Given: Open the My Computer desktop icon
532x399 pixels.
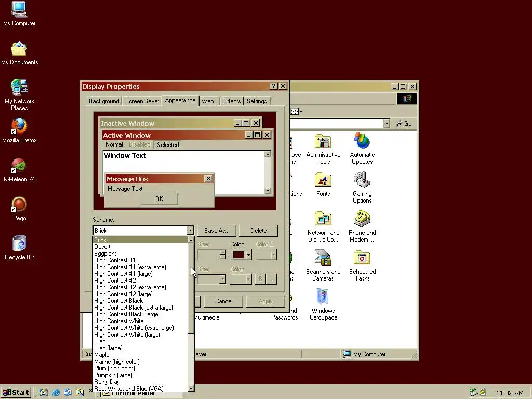Looking at the screenshot, I should tap(19, 14).
